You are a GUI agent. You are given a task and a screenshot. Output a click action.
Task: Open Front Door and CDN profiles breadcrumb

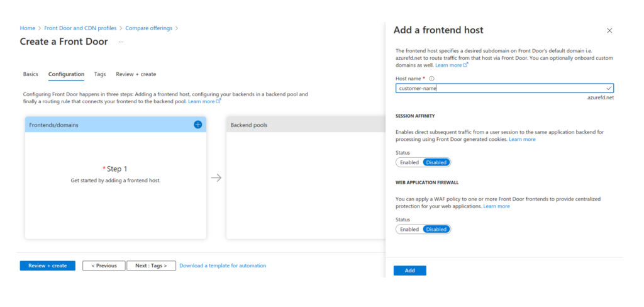tap(80, 28)
